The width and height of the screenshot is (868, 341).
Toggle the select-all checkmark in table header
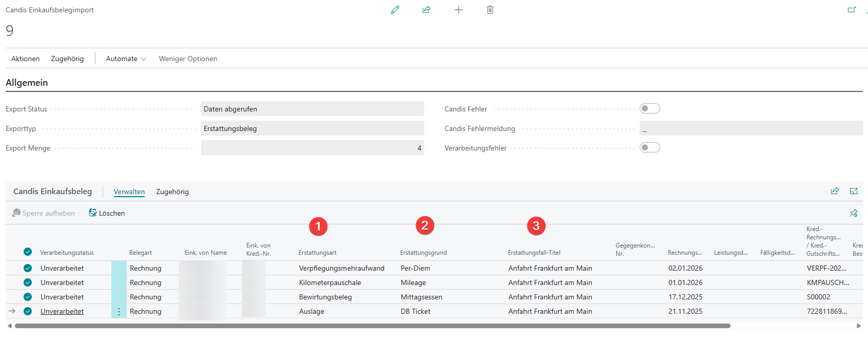(x=28, y=252)
